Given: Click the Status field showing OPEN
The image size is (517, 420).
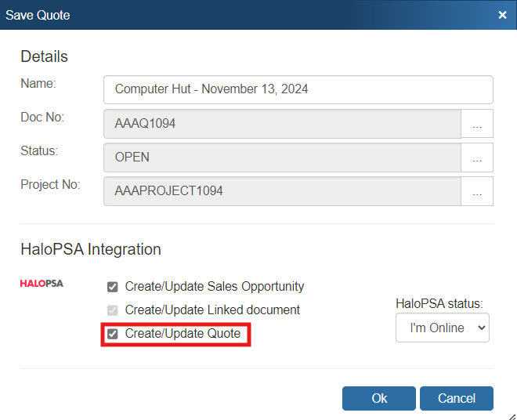Looking at the screenshot, I should pyautogui.click(x=282, y=157).
